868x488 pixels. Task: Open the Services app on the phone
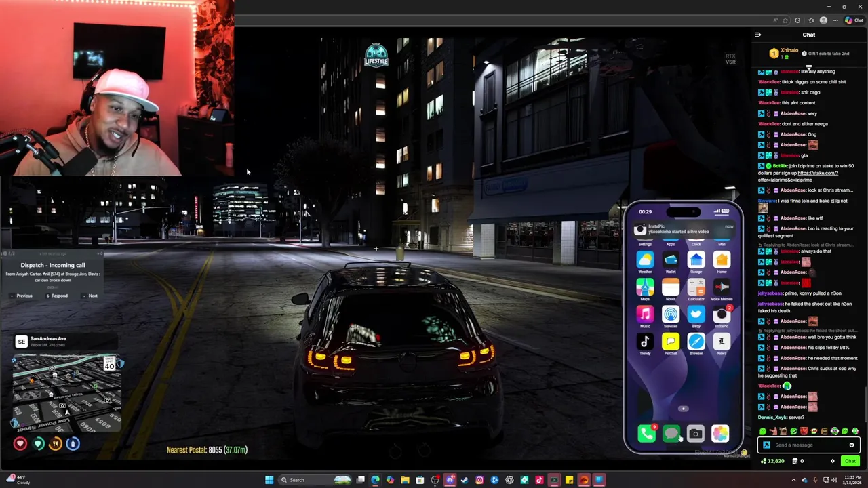pyautogui.click(x=671, y=314)
